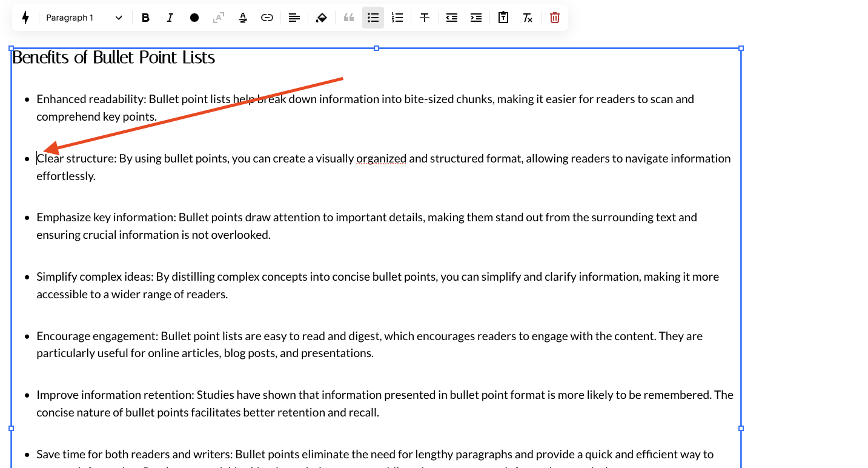Click the phrase "accessible to a wider range of readers."
This screenshot has height=468, width=868.
click(x=132, y=294)
